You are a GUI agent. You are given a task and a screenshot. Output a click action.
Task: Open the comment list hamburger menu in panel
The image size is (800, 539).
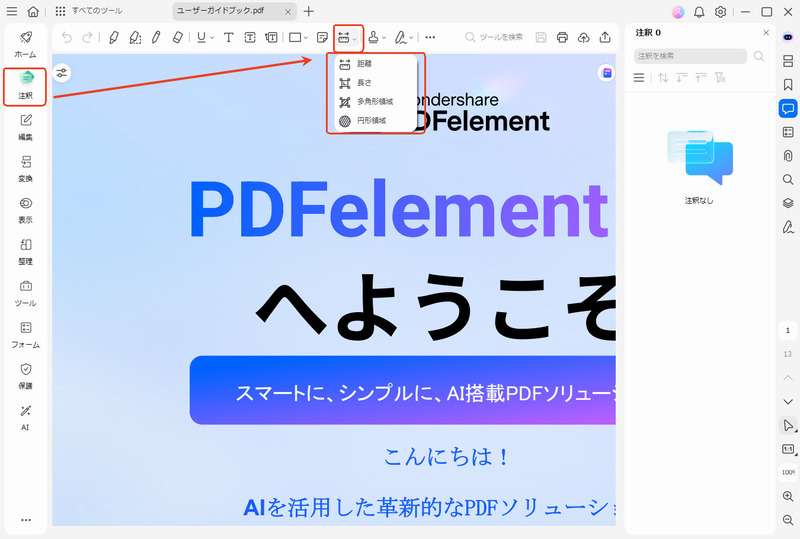click(x=639, y=78)
